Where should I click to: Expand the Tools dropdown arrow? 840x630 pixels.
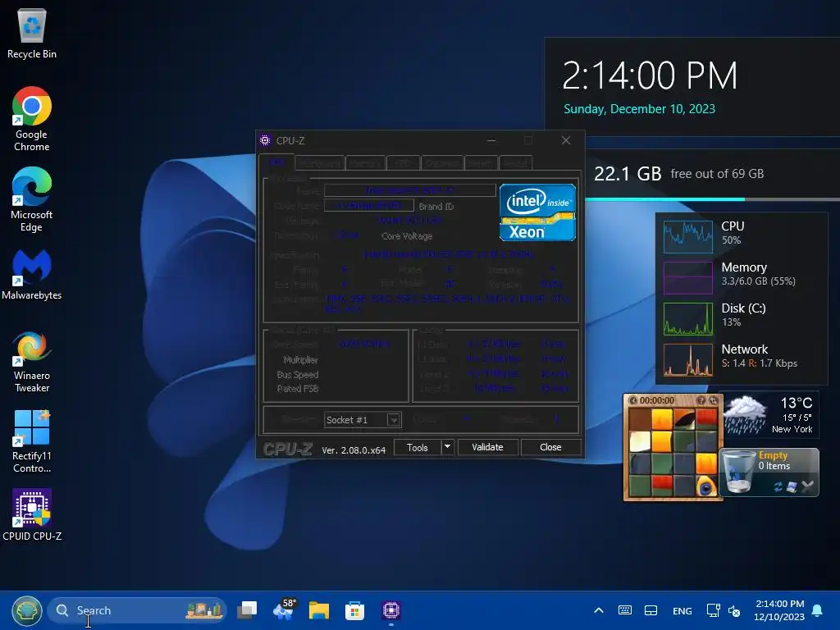(x=447, y=447)
